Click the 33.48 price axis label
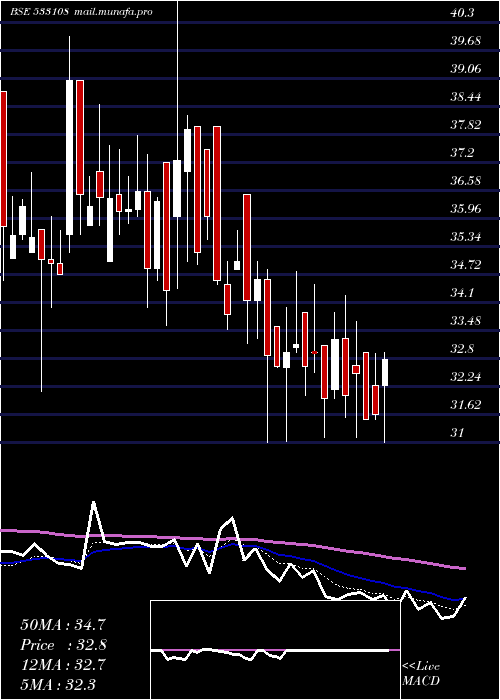This screenshot has width=500, height=700. [465, 321]
